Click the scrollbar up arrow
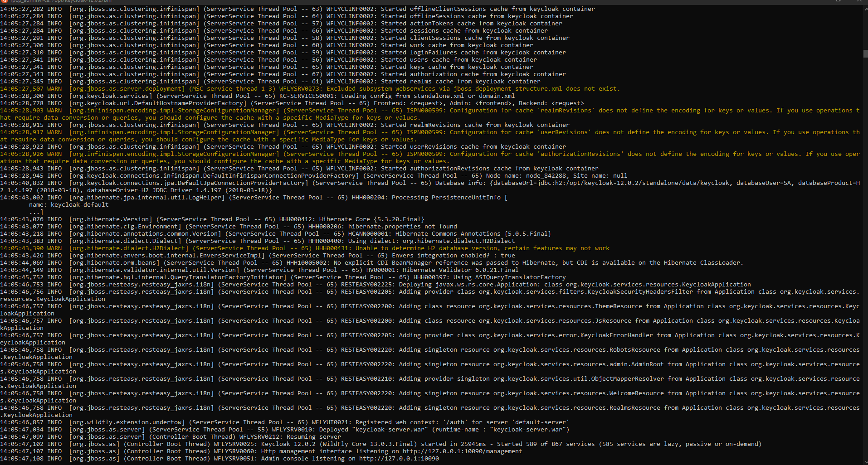The width and height of the screenshot is (868, 465). point(865,8)
